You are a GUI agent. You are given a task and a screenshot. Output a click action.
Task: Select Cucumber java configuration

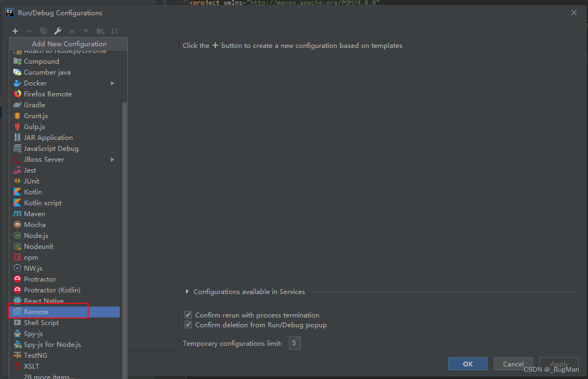pyautogui.click(x=65, y=72)
